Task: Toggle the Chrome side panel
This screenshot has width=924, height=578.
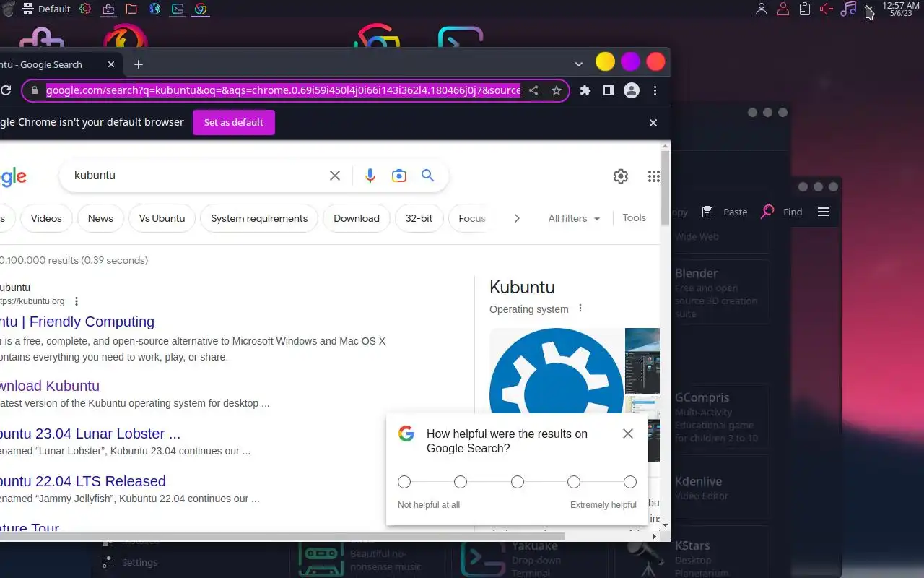Action: click(609, 90)
